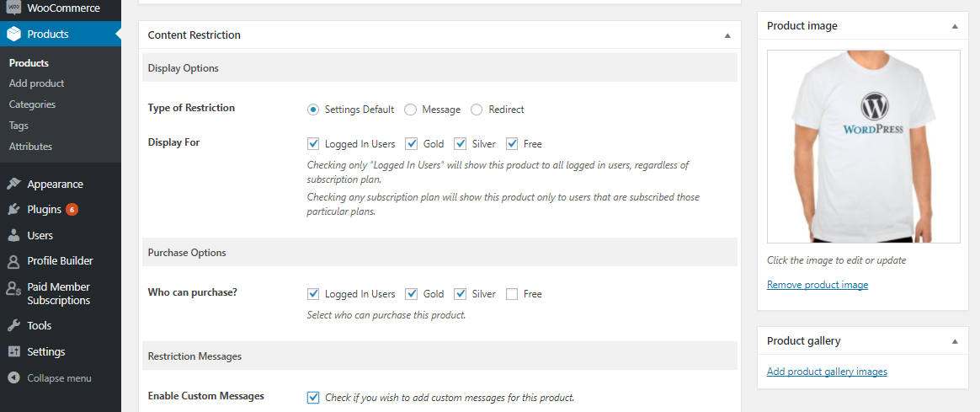
Task: Check Free under Who can purchase
Action: point(512,294)
